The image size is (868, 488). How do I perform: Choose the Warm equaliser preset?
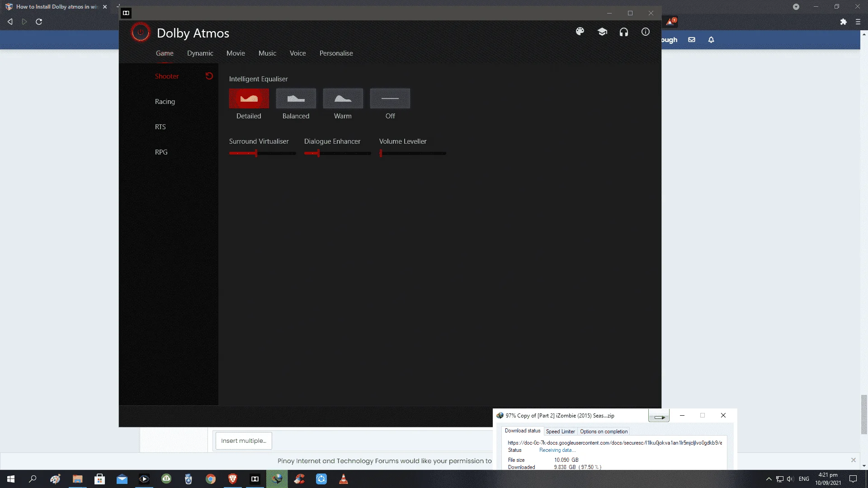pyautogui.click(x=343, y=99)
